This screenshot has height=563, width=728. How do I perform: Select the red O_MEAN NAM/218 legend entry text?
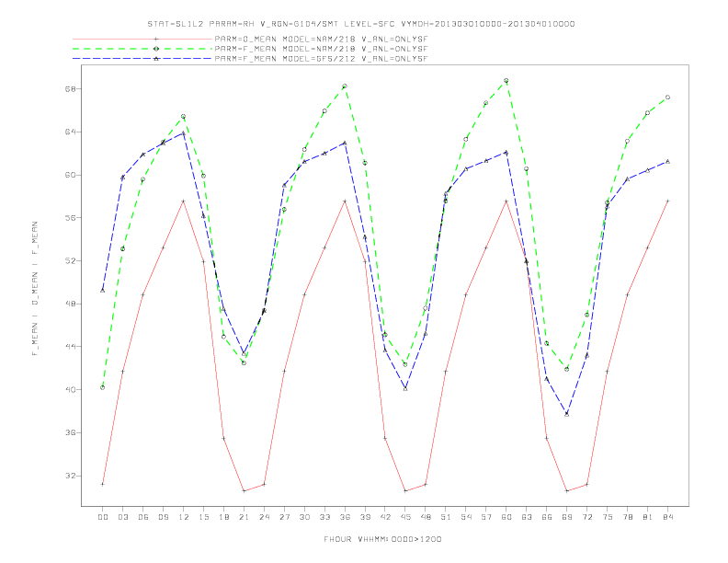tap(321, 40)
